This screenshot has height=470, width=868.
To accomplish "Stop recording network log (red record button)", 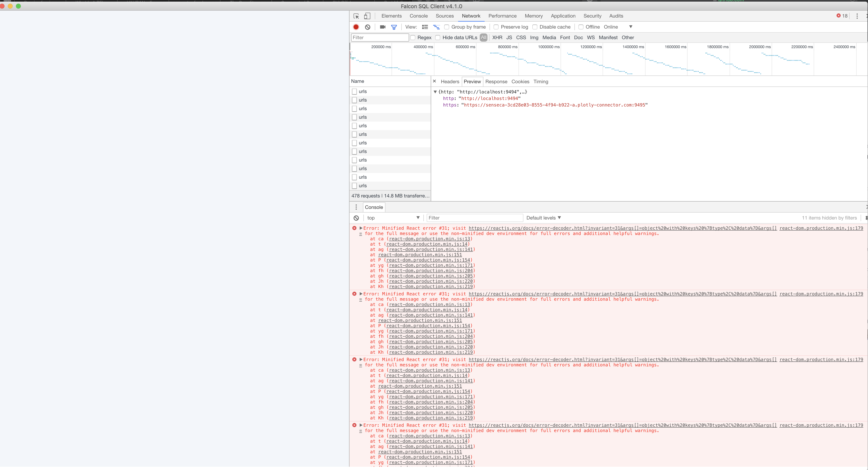I will 356,27.
